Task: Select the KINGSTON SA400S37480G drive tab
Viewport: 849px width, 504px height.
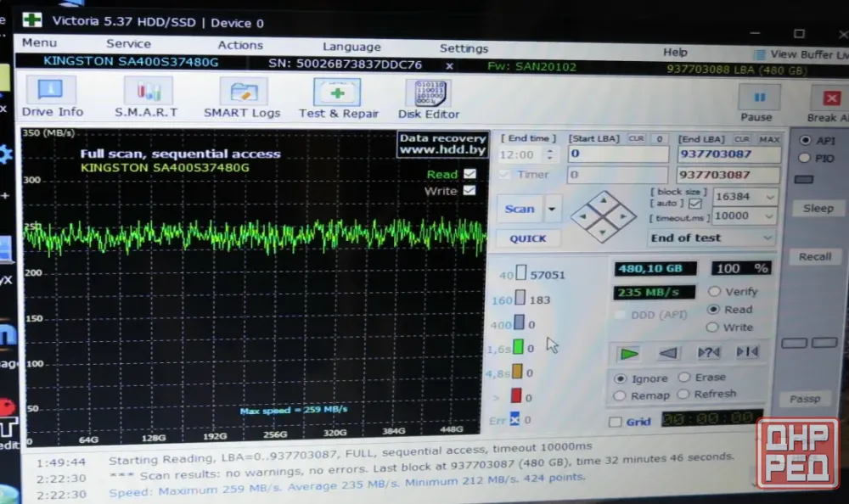Action: [x=131, y=62]
